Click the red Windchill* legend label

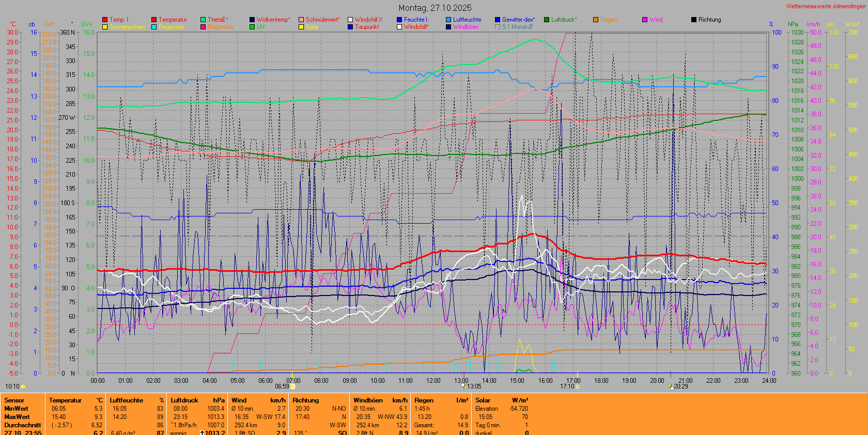tap(416, 27)
